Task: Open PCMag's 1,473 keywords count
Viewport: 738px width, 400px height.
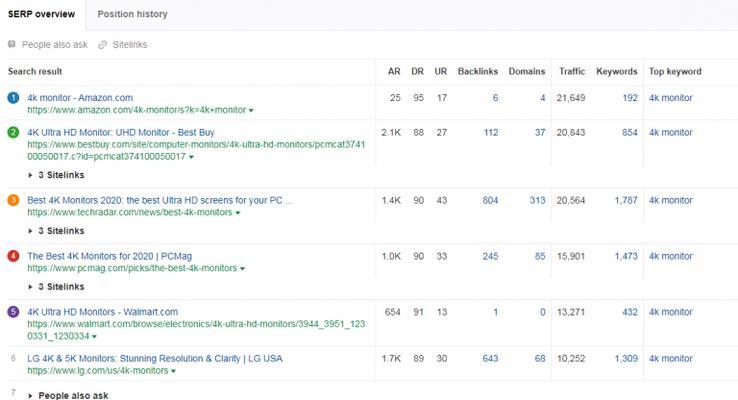Action: click(626, 256)
